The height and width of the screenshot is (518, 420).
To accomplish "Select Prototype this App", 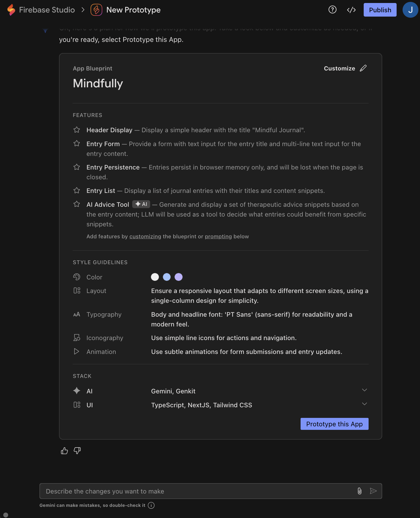I will click(x=334, y=424).
